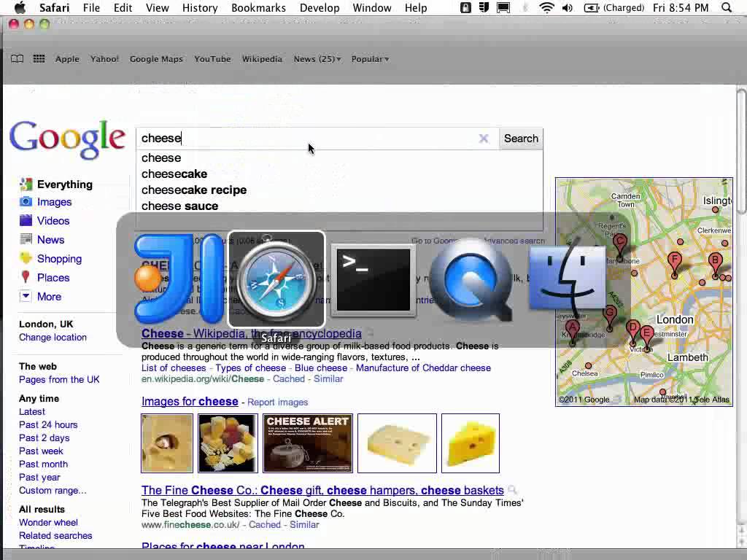Open the History menu
747x560 pixels.
point(200,7)
